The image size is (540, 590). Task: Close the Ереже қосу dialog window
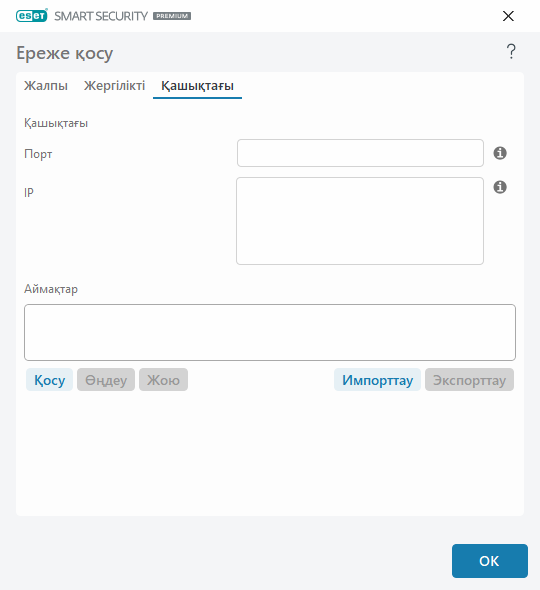[x=508, y=16]
